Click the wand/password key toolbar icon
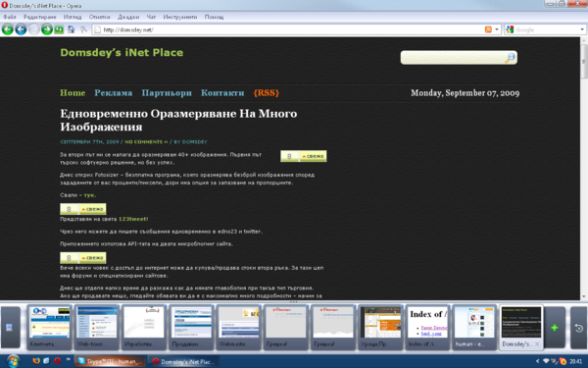This screenshot has height=368, width=588. coord(83,29)
